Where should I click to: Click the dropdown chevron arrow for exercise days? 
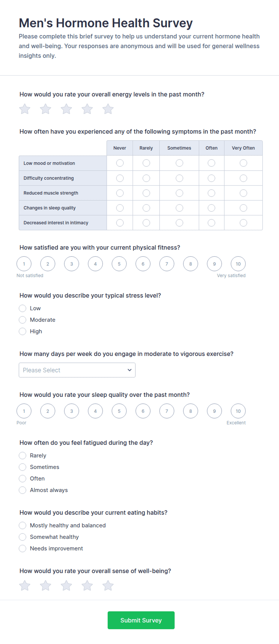coord(130,370)
